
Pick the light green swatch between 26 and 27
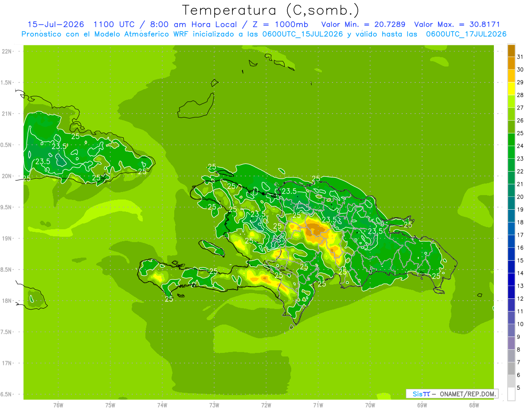pos(511,114)
